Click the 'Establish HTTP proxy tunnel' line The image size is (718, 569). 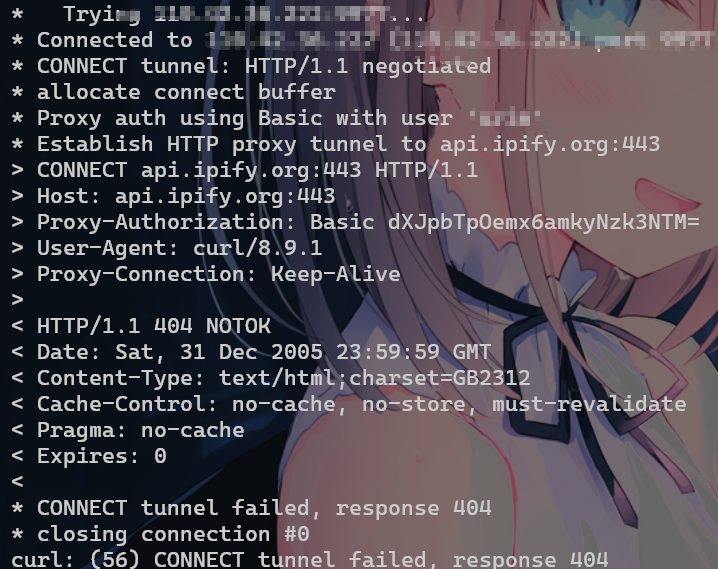(336, 144)
